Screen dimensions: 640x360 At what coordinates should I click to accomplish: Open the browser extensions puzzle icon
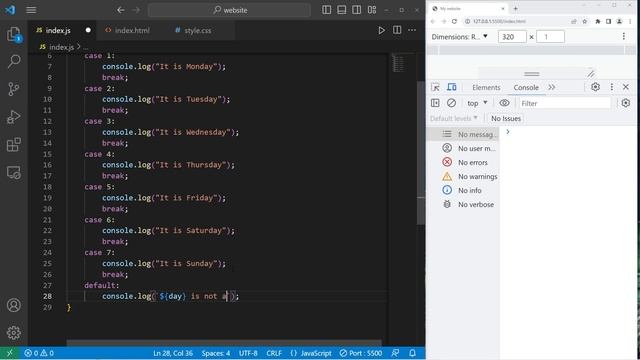[598, 21]
